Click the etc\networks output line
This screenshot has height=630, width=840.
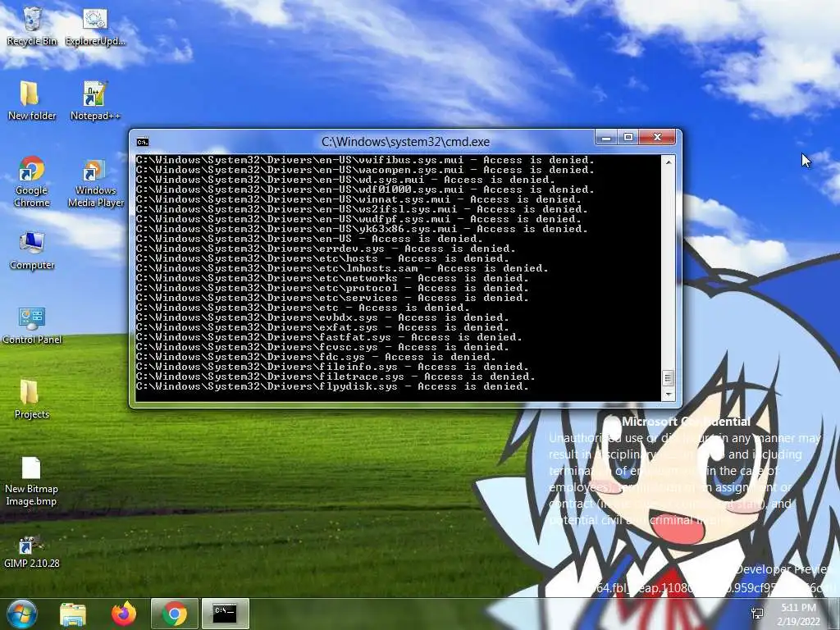coord(332,278)
